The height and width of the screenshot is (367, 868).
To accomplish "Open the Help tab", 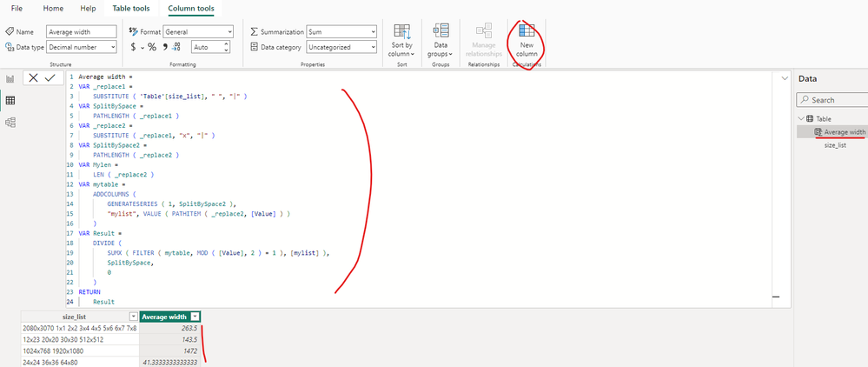I will click(88, 9).
